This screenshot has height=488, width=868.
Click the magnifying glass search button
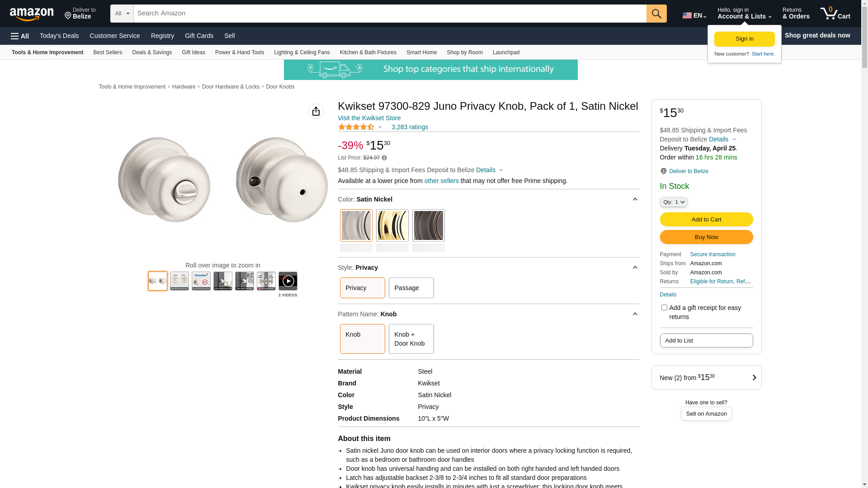pos(656,14)
